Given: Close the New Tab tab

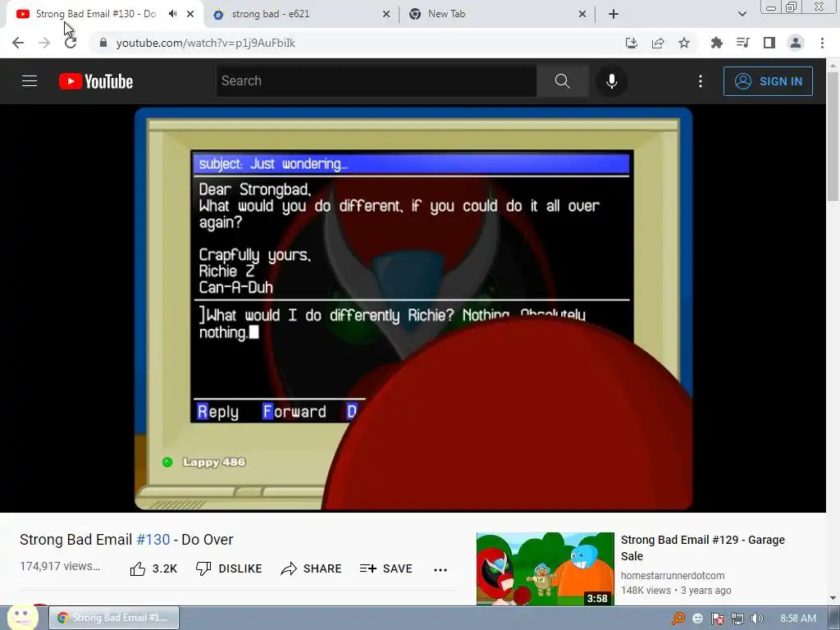Looking at the screenshot, I should coord(582,14).
